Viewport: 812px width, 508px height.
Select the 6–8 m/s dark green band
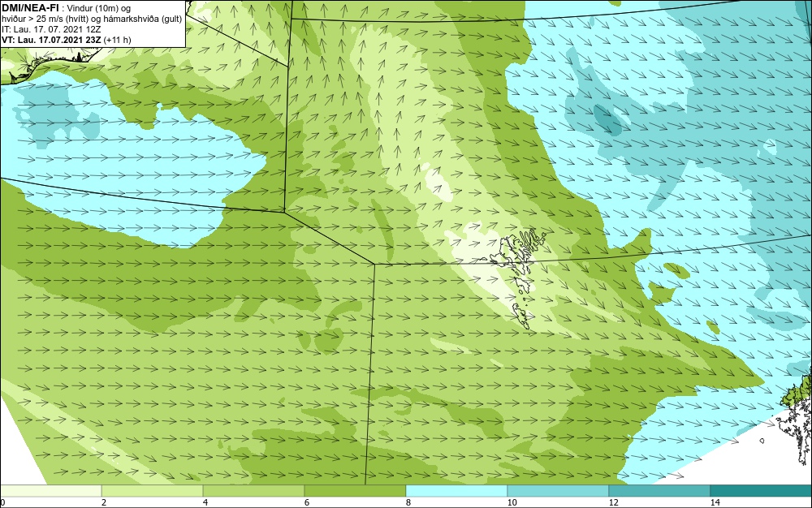(356, 491)
